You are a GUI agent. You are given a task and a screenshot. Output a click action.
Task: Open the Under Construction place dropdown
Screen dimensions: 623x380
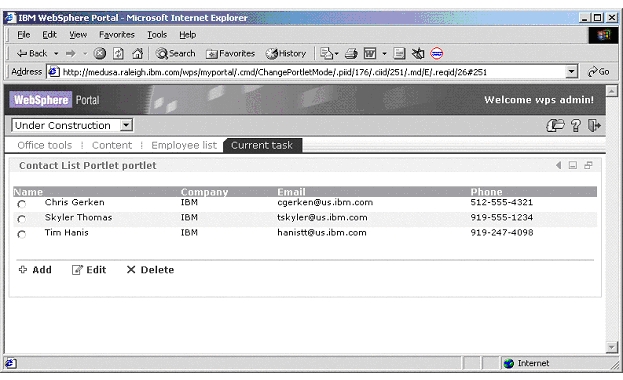(72, 125)
